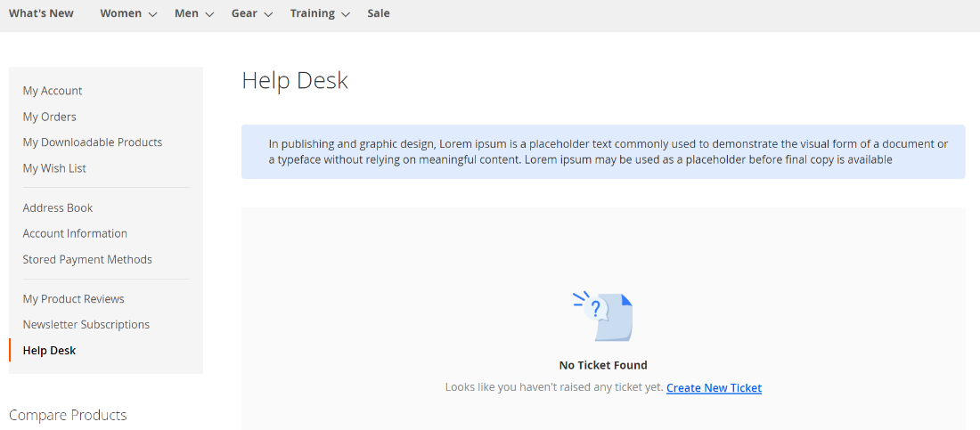This screenshot has width=980, height=430.
Task: Click the blue Lorem ipsum notice banner
Action: click(x=602, y=151)
